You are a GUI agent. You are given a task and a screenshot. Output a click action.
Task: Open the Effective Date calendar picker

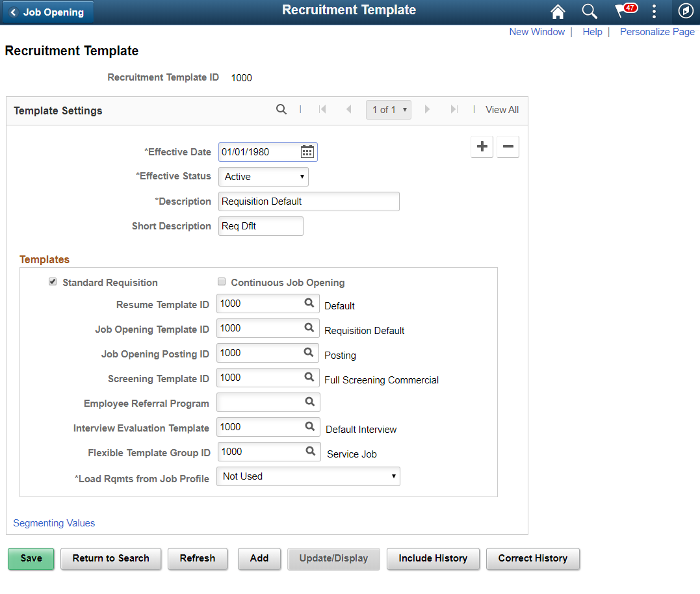point(307,151)
